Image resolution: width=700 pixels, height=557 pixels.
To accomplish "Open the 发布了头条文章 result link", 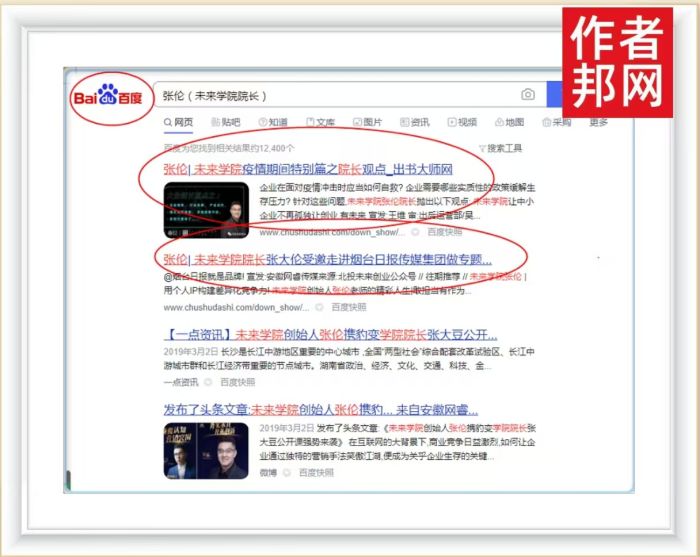I will coord(330,409).
